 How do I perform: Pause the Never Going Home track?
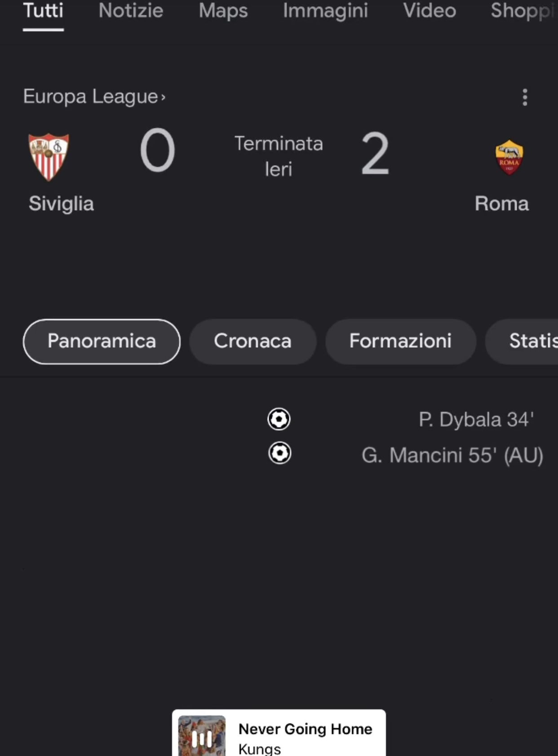(202, 737)
